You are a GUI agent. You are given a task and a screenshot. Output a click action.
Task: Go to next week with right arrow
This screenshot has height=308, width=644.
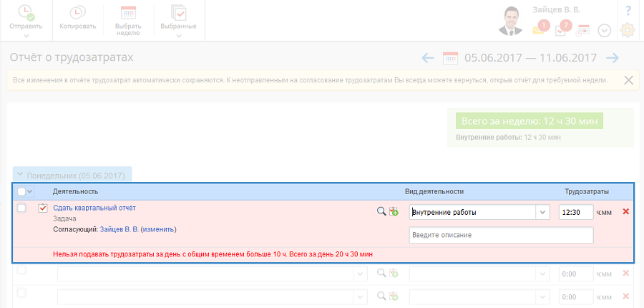click(613, 58)
